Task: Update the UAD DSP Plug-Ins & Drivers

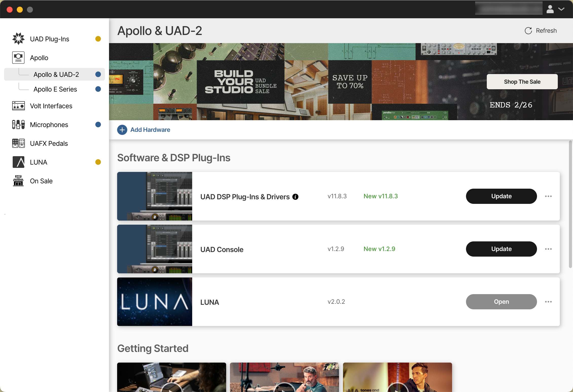Action: (x=501, y=196)
